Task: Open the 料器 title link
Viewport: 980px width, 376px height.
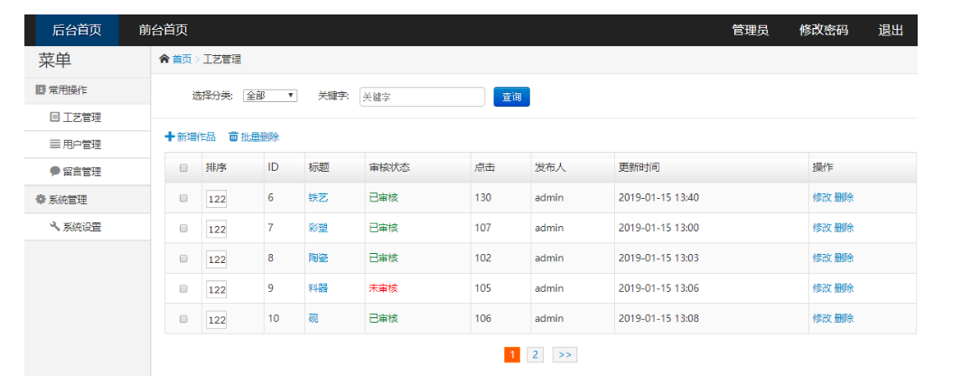Action: pyautogui.click(x=318, y=287)
